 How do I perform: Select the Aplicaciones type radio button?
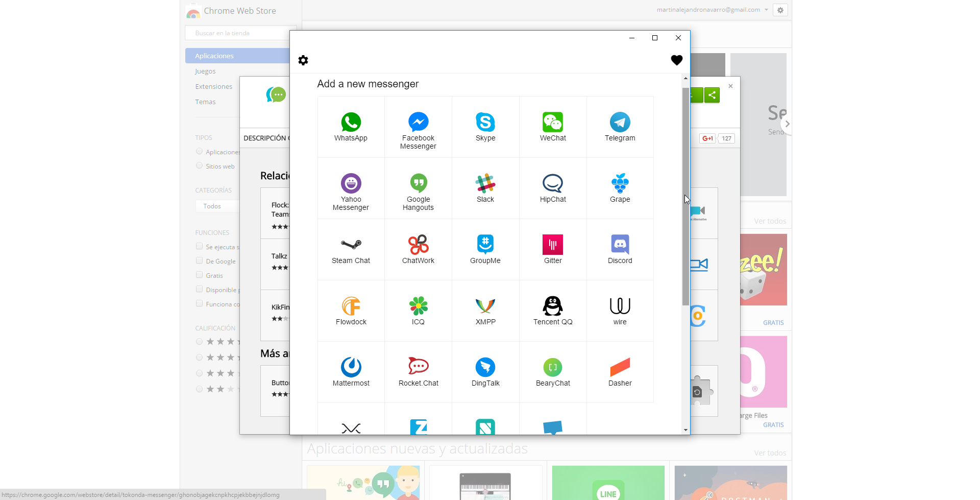(x=199, y=151)
